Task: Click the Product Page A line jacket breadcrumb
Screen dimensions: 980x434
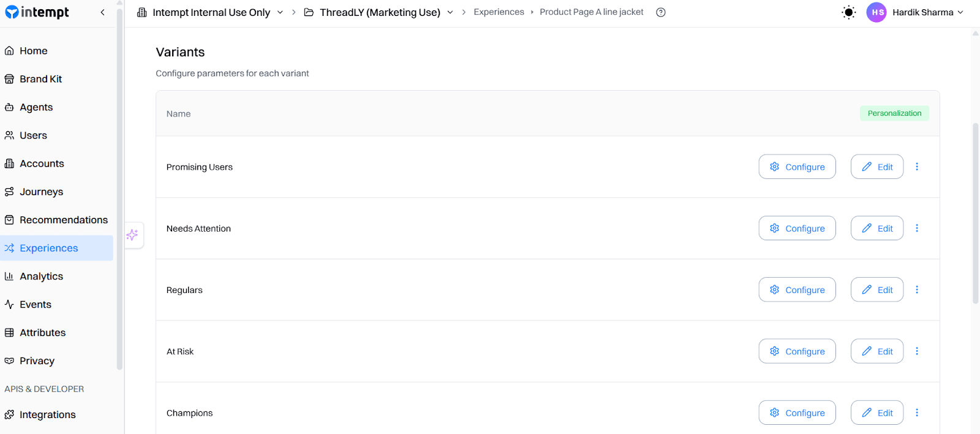Action: (x=592, y=12)
